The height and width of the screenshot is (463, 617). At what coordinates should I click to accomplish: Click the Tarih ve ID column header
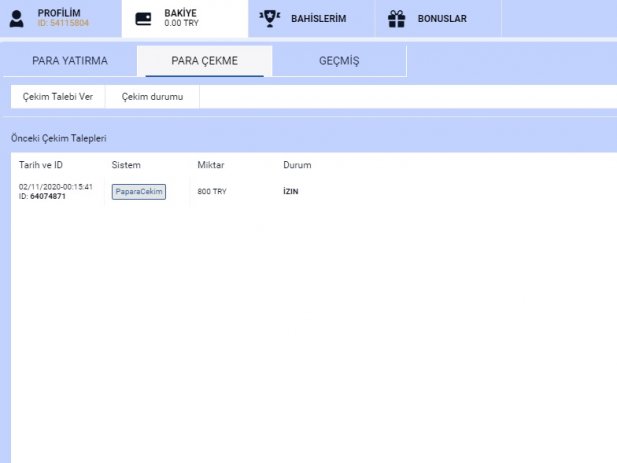pyautogui.click(x=41, y=165)
